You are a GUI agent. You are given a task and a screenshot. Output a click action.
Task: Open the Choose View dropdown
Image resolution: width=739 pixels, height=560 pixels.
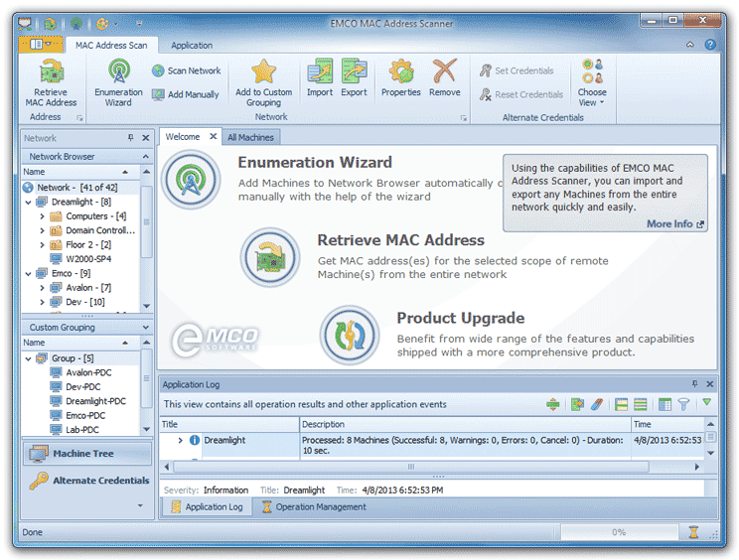click(592, 82)
